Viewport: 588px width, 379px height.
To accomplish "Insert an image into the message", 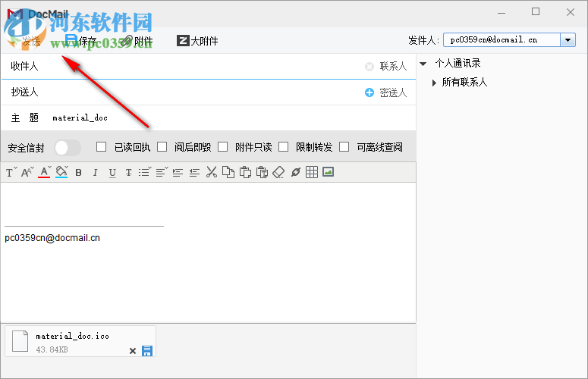I will click(x=328, y=172).
